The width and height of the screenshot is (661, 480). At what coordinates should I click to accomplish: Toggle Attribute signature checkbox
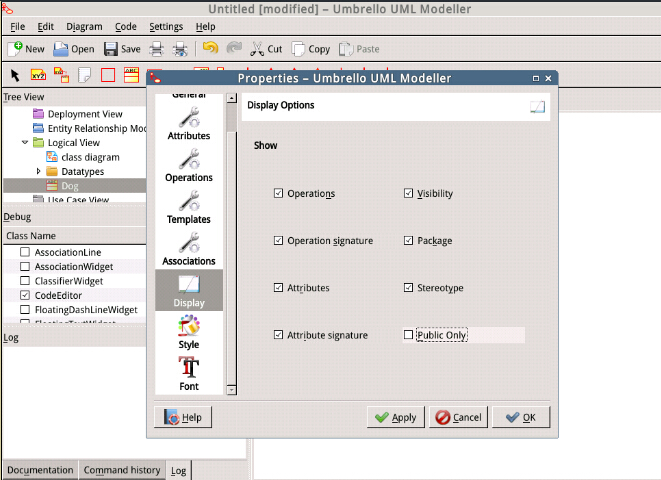(x=278, y=335)
